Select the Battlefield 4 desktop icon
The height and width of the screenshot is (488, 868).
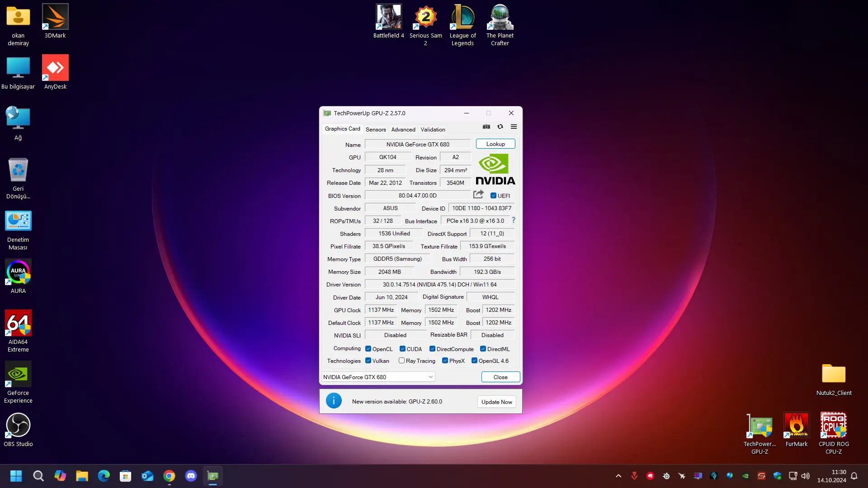tap(389, 21)
